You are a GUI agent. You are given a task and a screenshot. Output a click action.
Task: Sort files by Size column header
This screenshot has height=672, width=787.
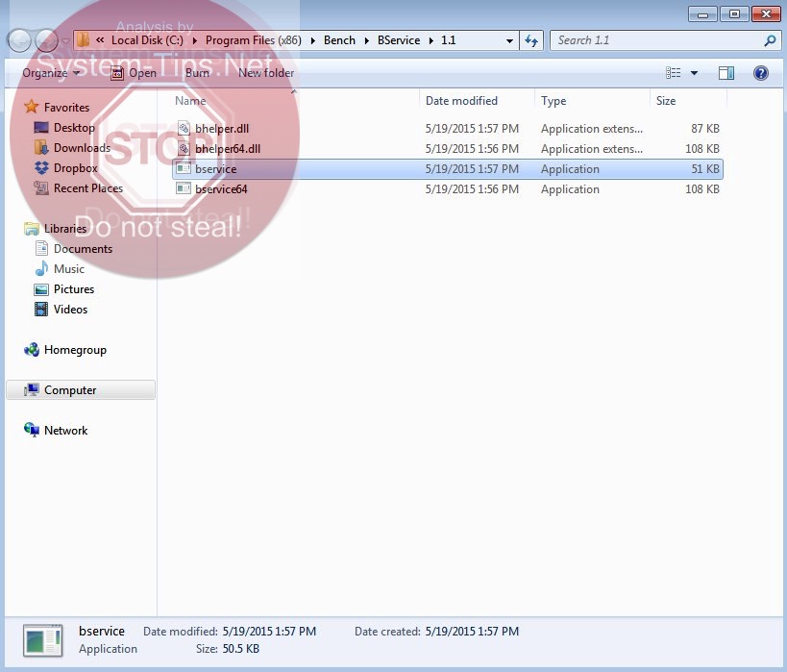(666, 101)
